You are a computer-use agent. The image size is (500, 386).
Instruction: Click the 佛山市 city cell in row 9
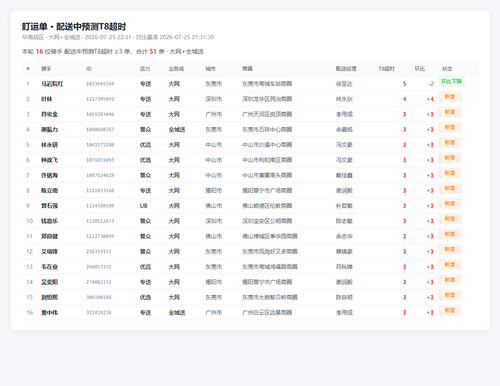point(214,206)
